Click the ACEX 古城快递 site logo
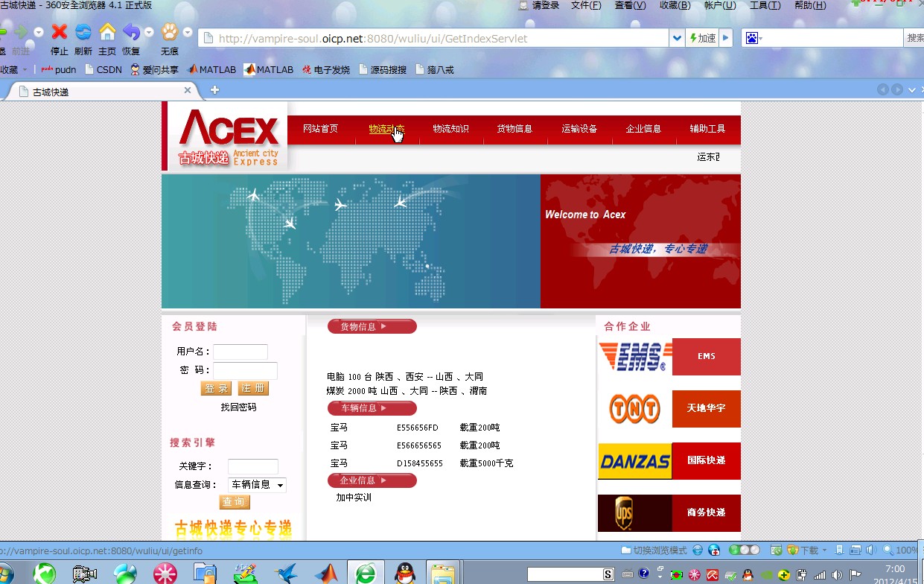The width and height of the screenshot is (924, 584). pyautogui.click(x=228, y=136)
